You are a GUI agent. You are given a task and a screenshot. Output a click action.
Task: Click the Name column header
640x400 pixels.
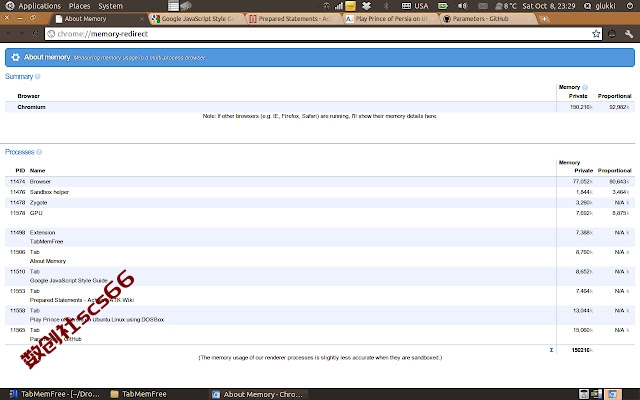[37, 171]
